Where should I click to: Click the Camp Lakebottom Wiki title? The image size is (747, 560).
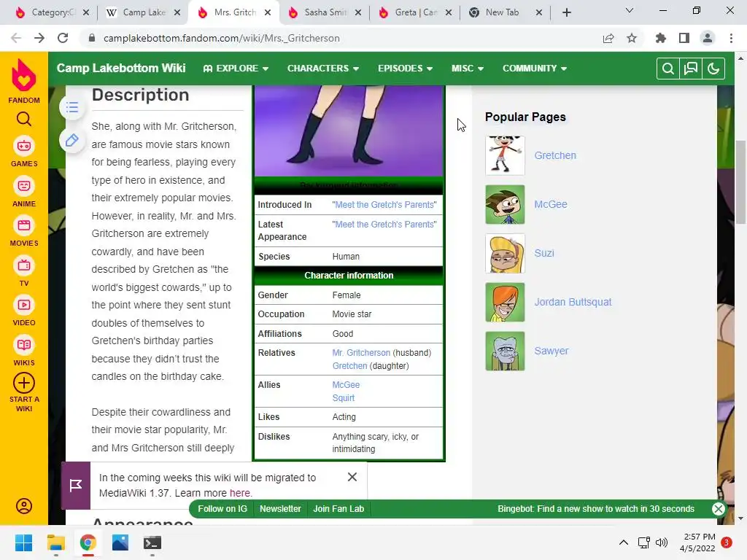(x=121, y=68)
